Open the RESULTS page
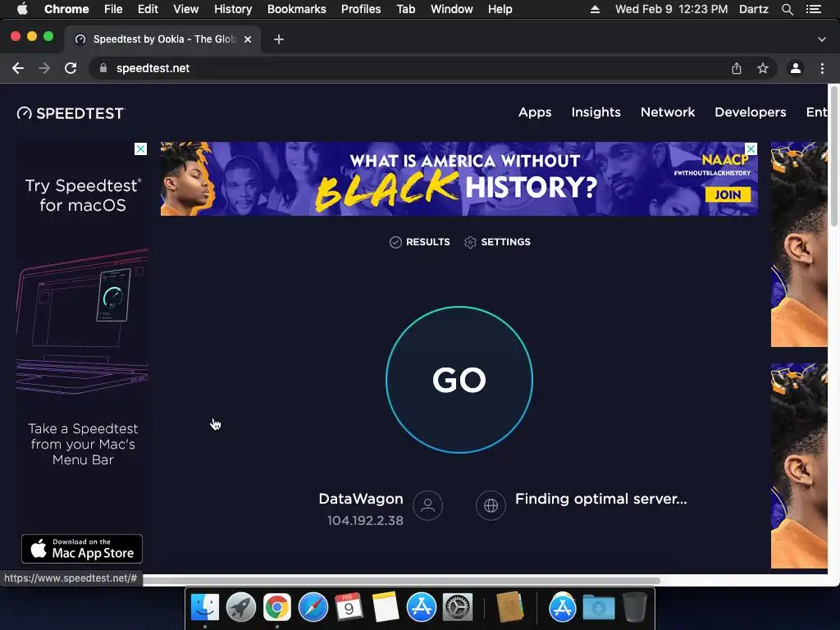Image resolution: width=840 pixels, height=630 pixels. tap(419, 242)
